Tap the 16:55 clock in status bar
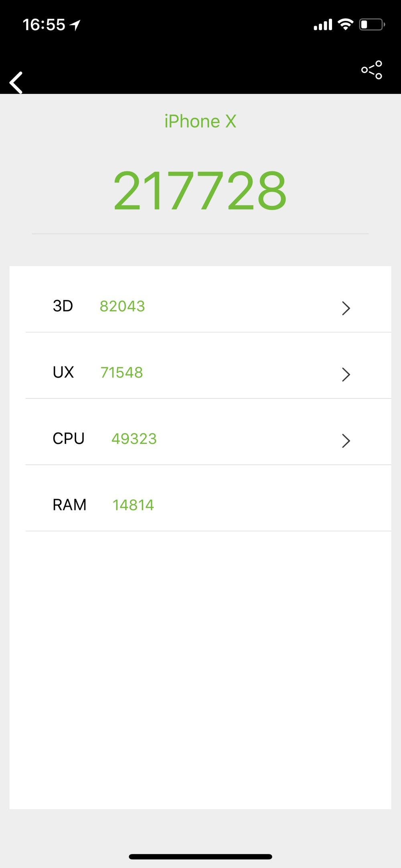This screenshot has height=868, width=401. click(x=44, y=25)
